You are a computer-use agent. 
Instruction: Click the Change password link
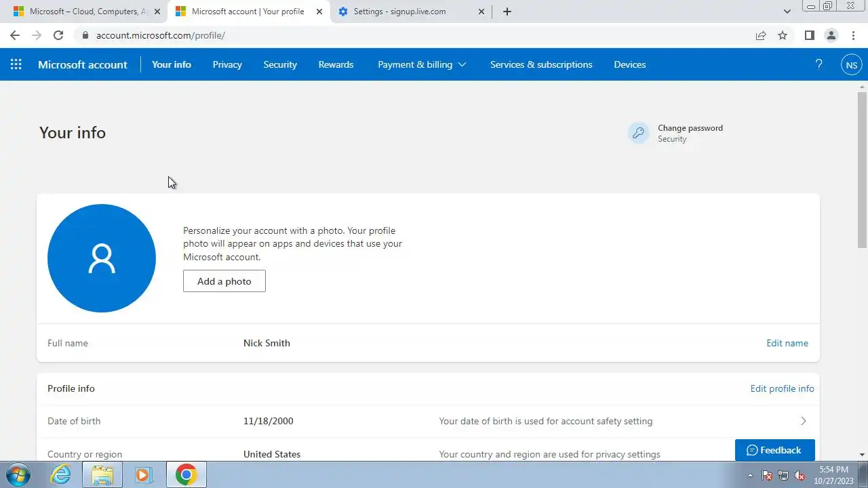click(690, 128)
